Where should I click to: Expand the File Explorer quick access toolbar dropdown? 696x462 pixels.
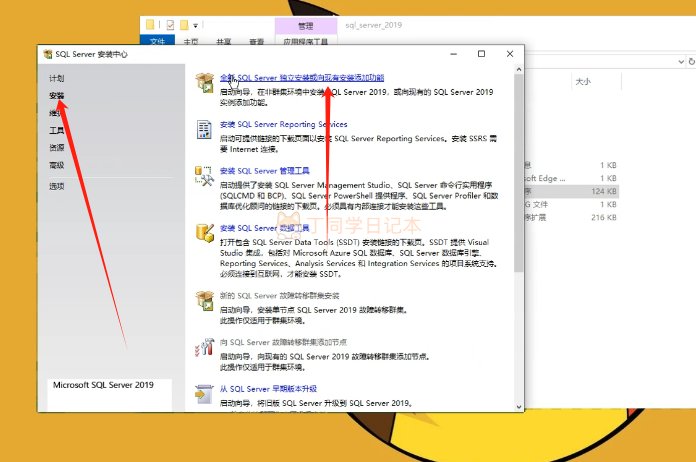point(196,24)
